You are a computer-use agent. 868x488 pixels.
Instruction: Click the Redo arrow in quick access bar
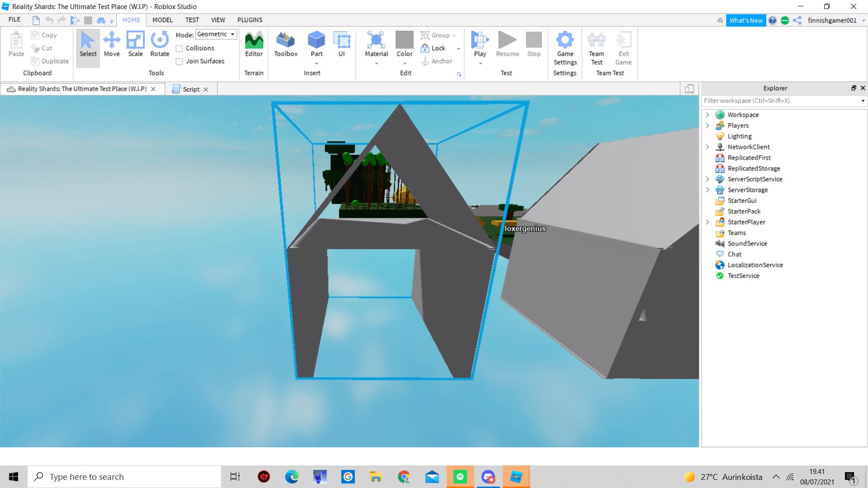(x=62, y=20)
